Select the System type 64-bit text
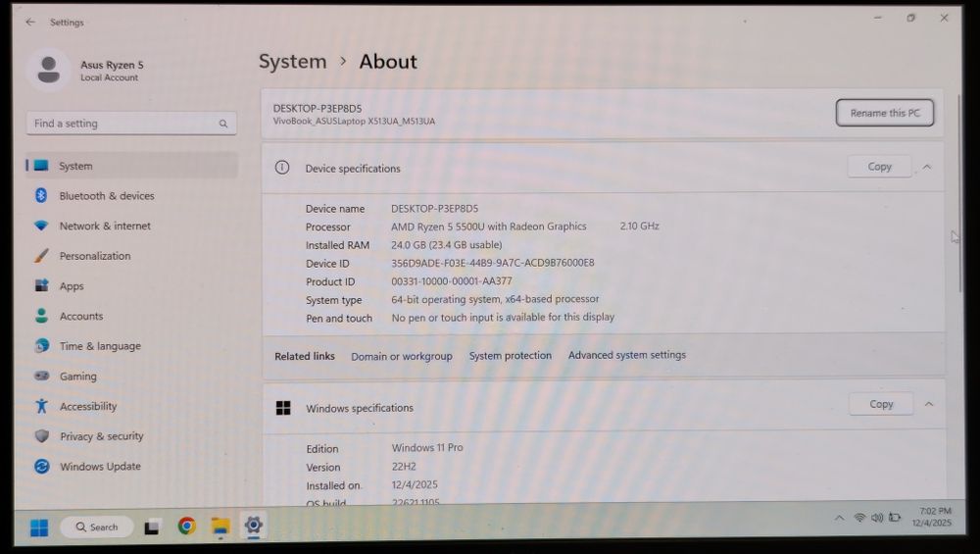The width and height of the screenshot is (980, 554). click(x=495, y=299)
